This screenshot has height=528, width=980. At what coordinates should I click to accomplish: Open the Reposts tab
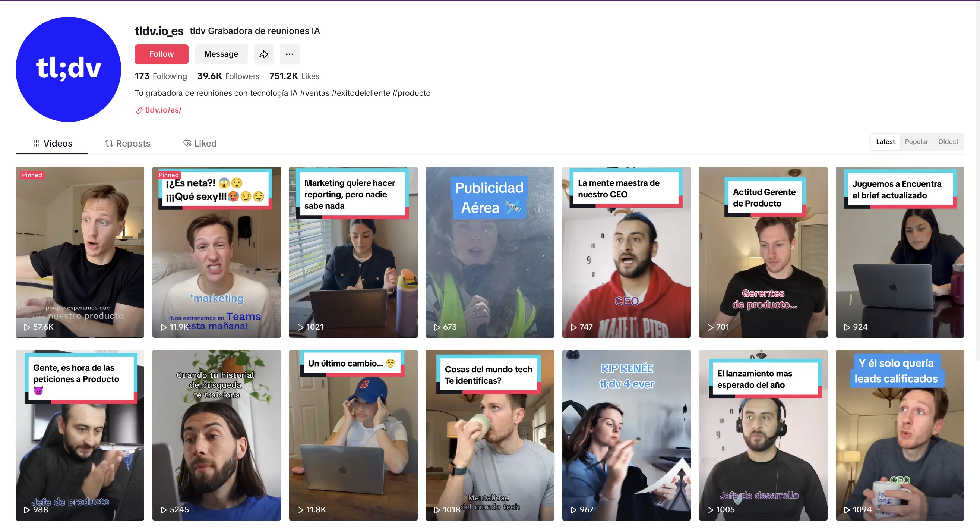click(x=133, y=144)
